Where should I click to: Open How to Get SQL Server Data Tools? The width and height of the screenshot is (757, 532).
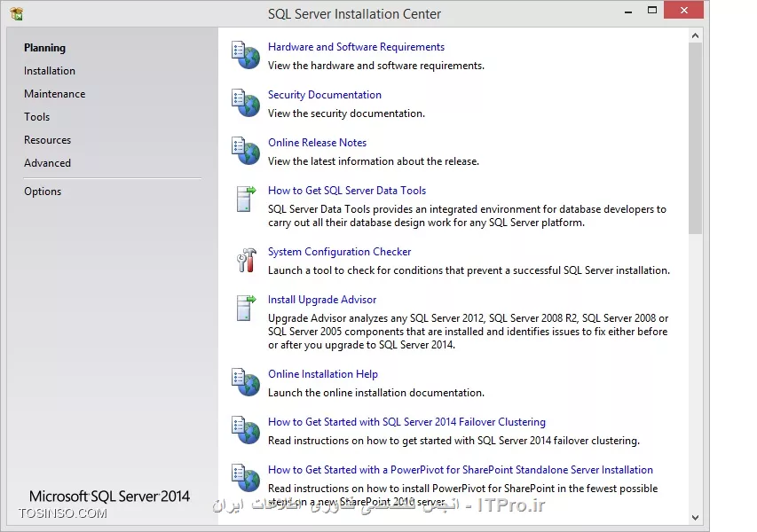pos(347,191)
